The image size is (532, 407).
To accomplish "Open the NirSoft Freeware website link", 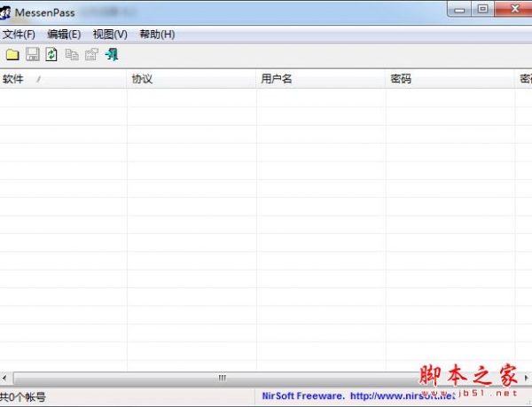I will coord(358,395).
